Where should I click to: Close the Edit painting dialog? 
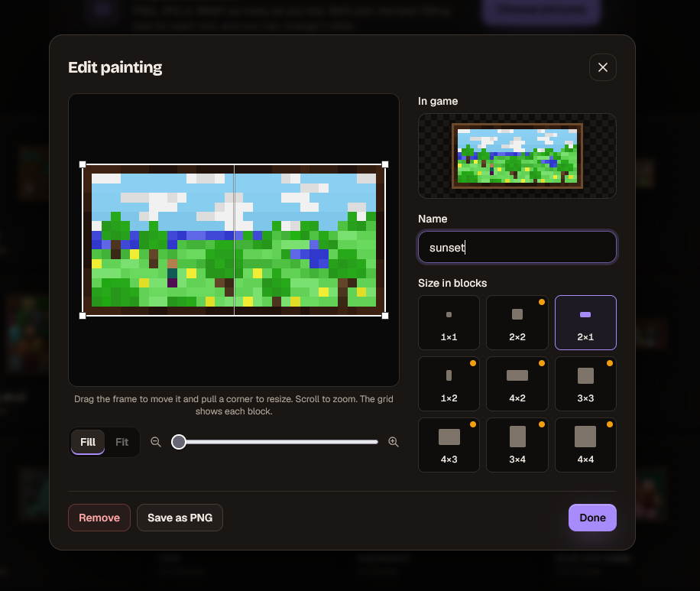pyautogui.click(x=602, y=67)
